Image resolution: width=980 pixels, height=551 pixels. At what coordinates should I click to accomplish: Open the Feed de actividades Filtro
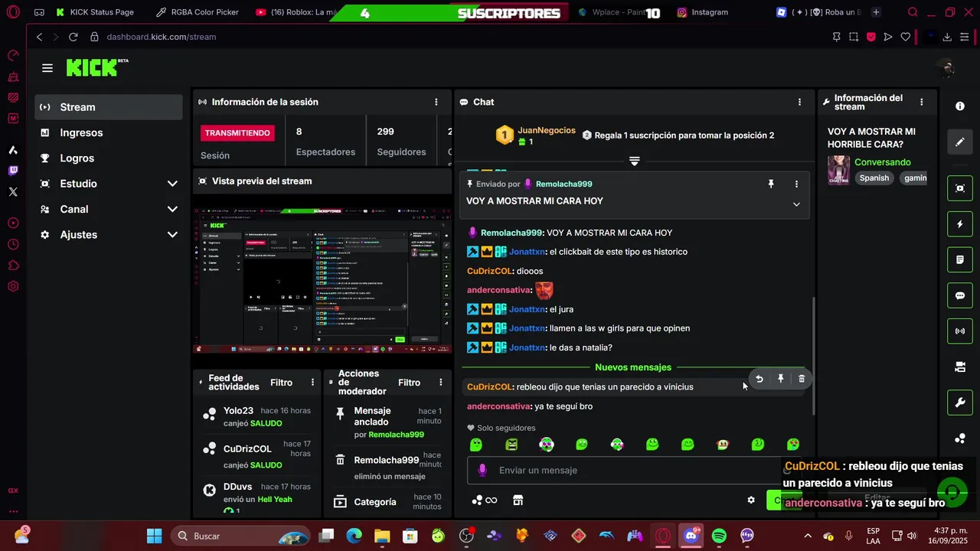[x=281, y=383]
